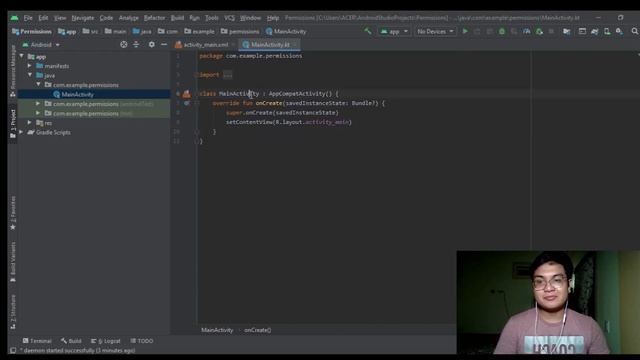Open Project panel settings gear

[x=151, y=44]
